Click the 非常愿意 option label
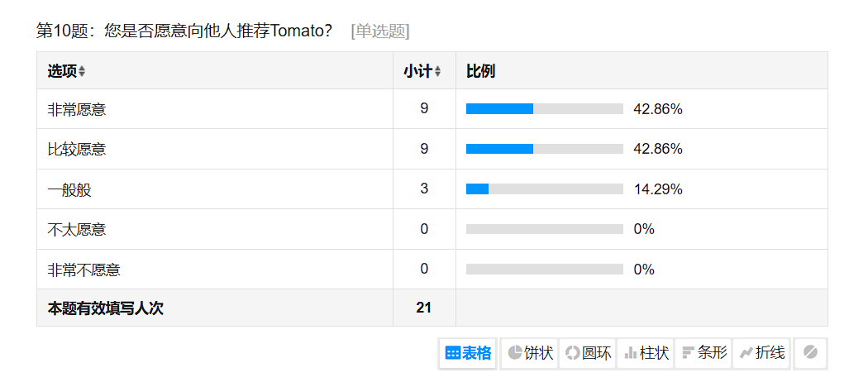The height and width of the screenshot is (382, 868). tap(77, 109)
